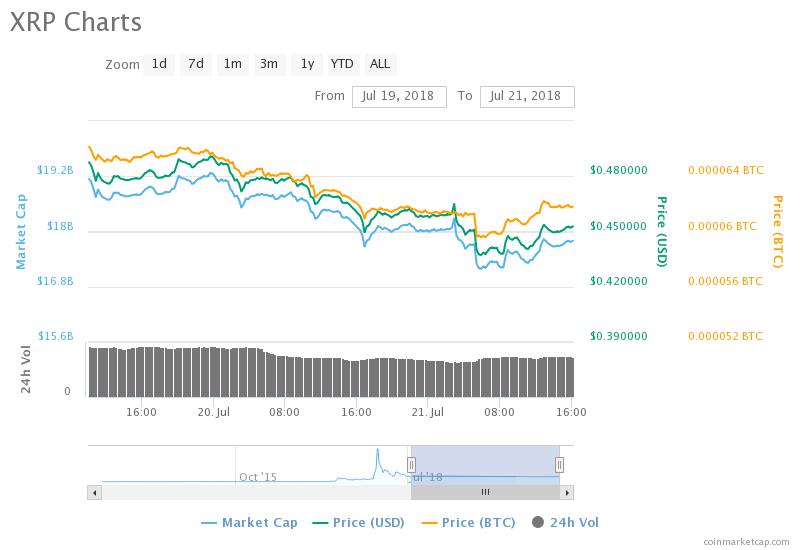Click the navigator scrollbar left arrow
Image resolution: width=800 pixels, height=550 pixels.
click(x=94, y=492)
